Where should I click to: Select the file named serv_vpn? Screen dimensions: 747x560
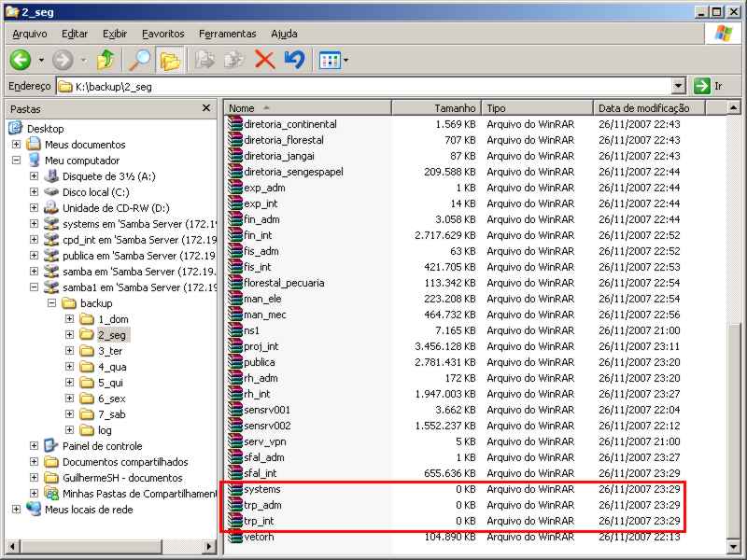pyautogui.click(x=265, y=441)
